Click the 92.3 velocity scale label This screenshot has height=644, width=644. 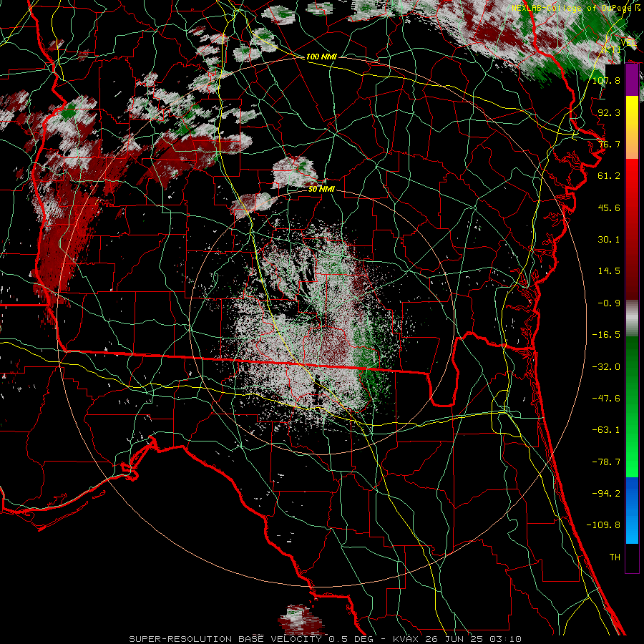(x=609, y=112)
